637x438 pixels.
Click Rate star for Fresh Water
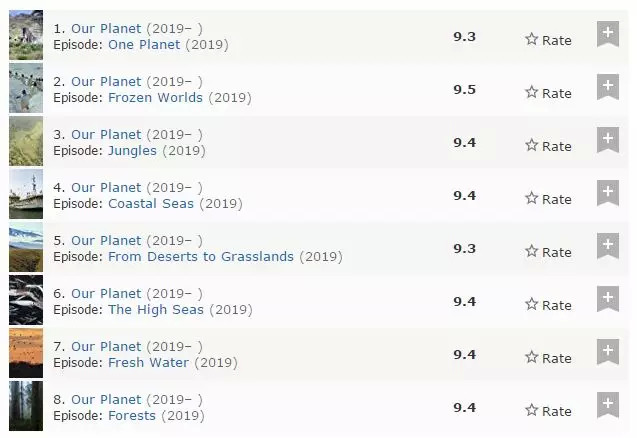click(548, 358)
